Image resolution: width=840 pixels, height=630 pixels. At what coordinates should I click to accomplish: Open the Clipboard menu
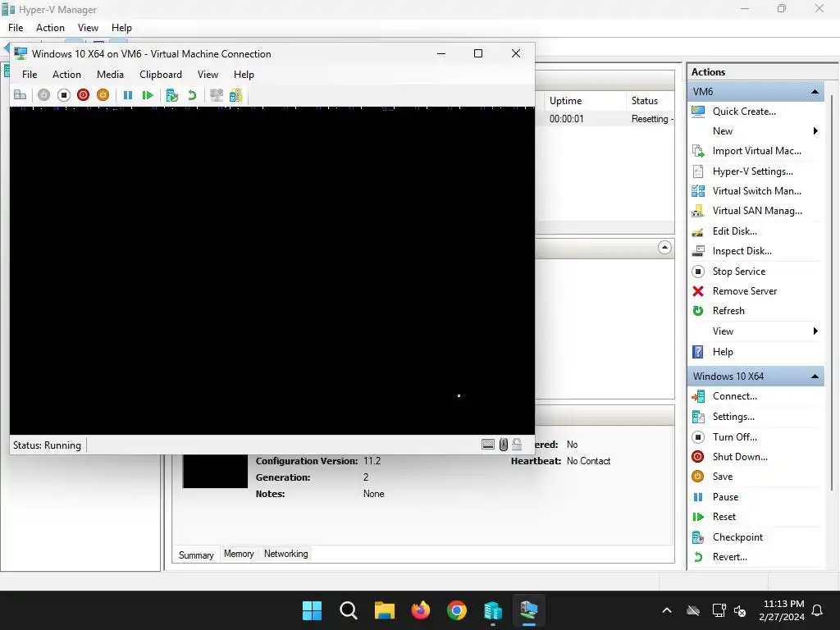[x=161, y=75]
